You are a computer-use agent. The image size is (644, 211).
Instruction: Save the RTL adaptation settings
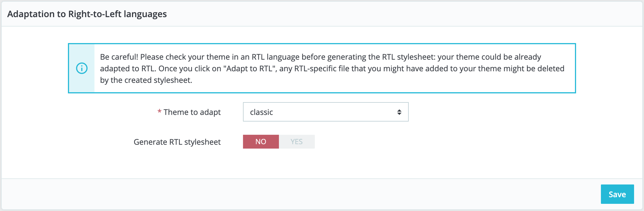(617, 194)
